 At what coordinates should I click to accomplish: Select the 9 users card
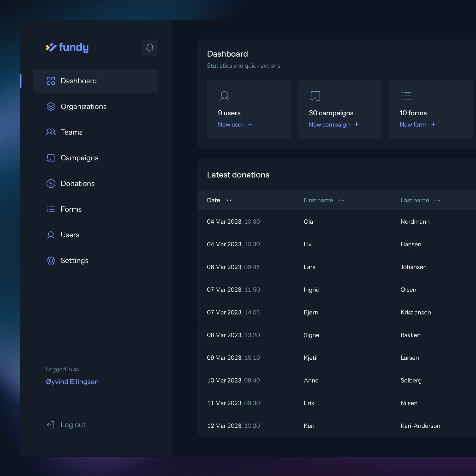[249, 109]
